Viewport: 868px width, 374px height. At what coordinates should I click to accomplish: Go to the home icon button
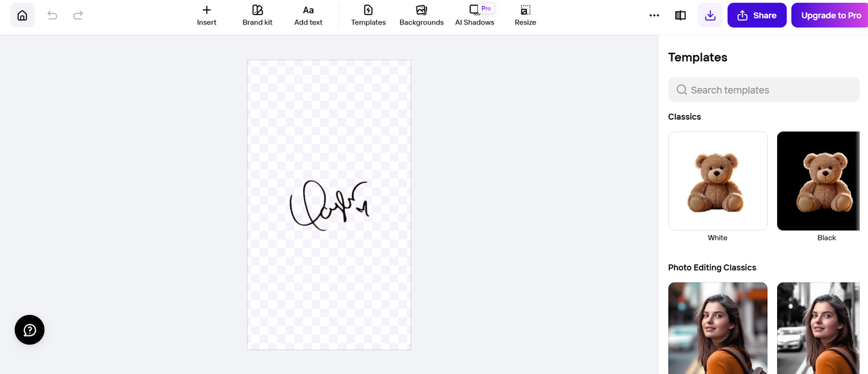[22, 15]
